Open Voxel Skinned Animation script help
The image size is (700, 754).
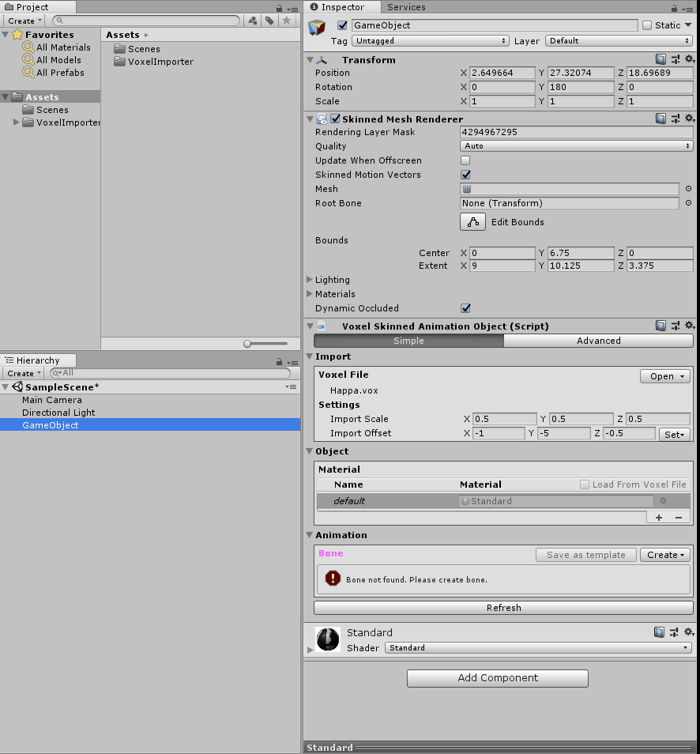[x=661, y=326]
